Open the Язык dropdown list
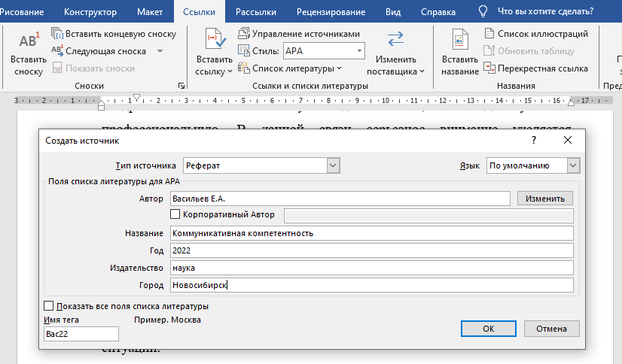 (x=573, y=165)
